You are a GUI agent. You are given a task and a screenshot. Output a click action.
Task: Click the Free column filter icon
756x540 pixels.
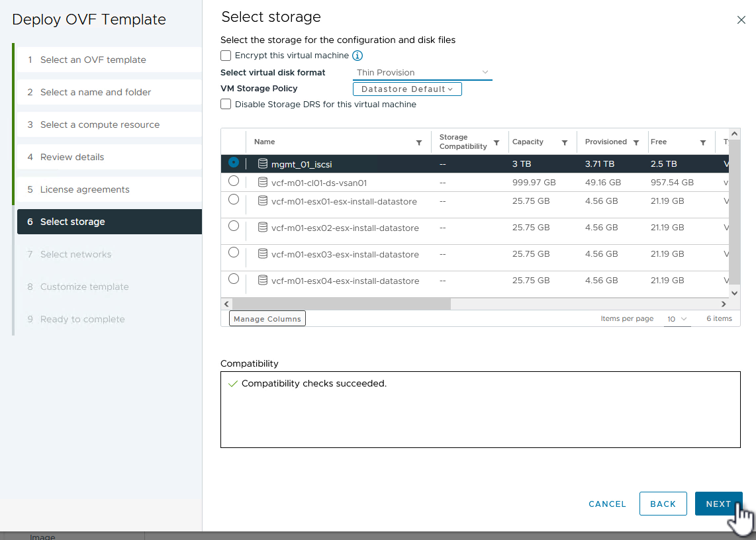point(703,142)
